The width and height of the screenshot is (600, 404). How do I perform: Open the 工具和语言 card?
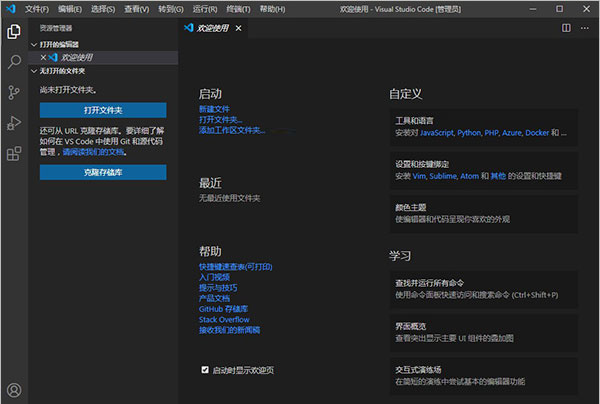tap(484, 127)
